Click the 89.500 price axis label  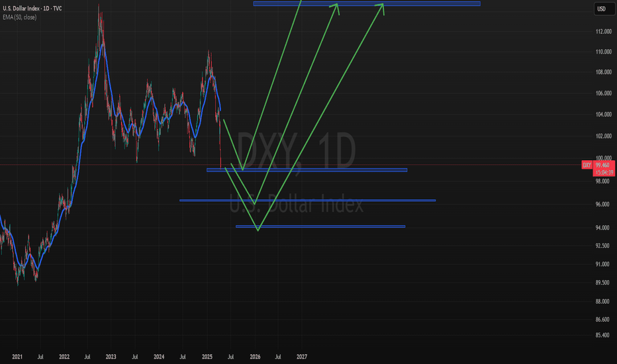pyautogui.click(x=602, y=283)
